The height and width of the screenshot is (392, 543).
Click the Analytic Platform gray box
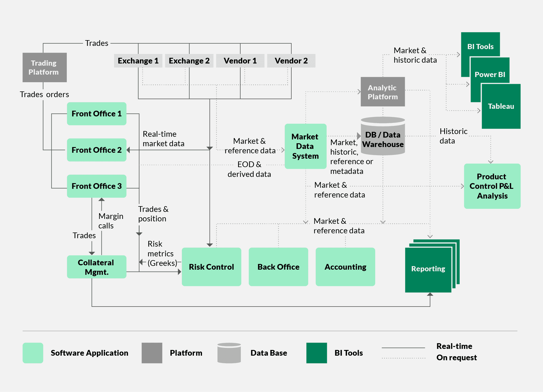(x=383, y=92)
